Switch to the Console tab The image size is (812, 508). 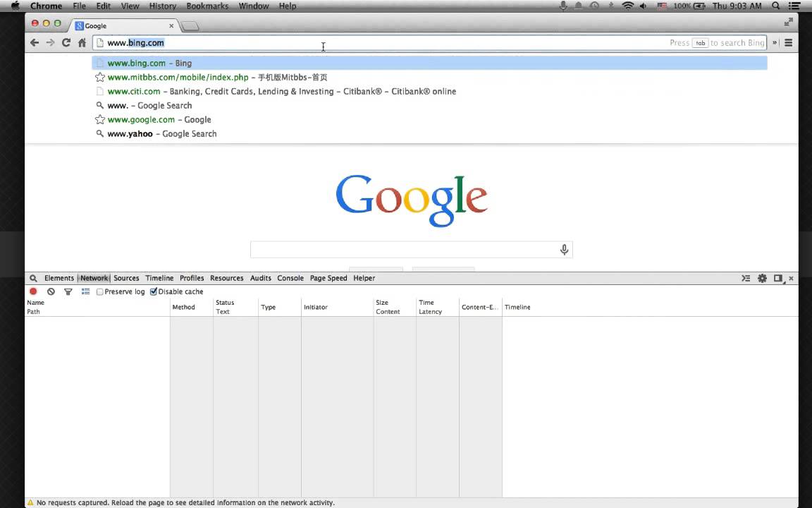click(x=290, y=279)
